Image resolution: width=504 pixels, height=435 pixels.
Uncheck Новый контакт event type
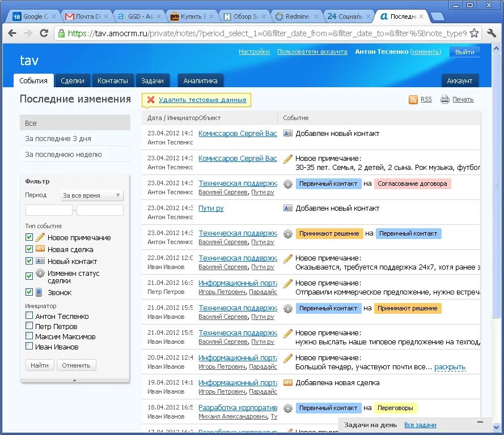coord(29,261)
